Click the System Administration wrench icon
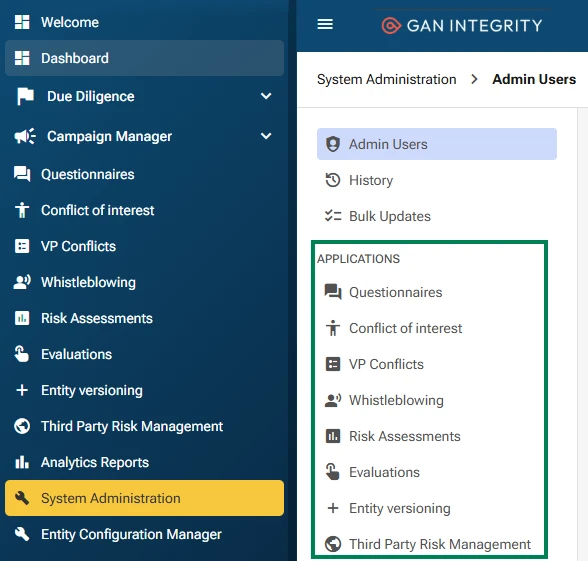The width and height of the screenshot is (588, 561). point(22,498)
